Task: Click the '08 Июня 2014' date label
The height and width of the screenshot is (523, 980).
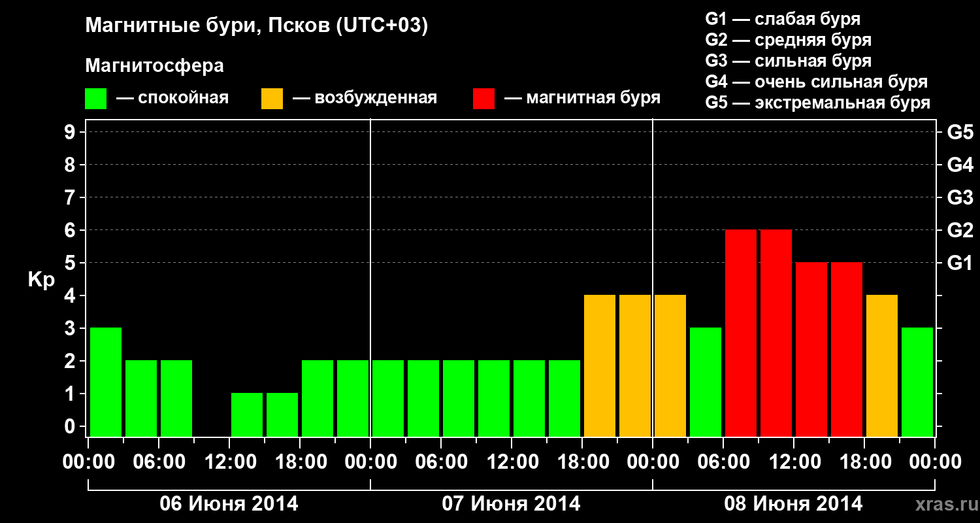Action: (x=794, y=503)
